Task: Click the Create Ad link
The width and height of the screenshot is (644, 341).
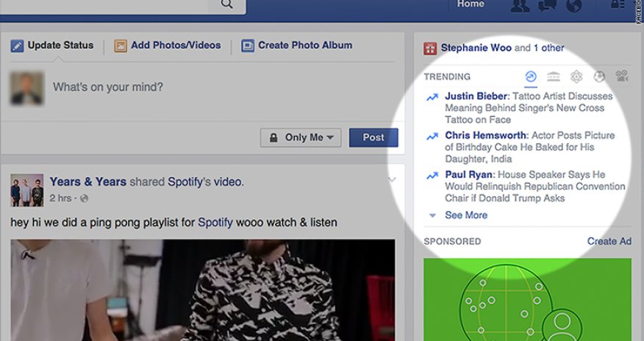Action: click(609, 241)
